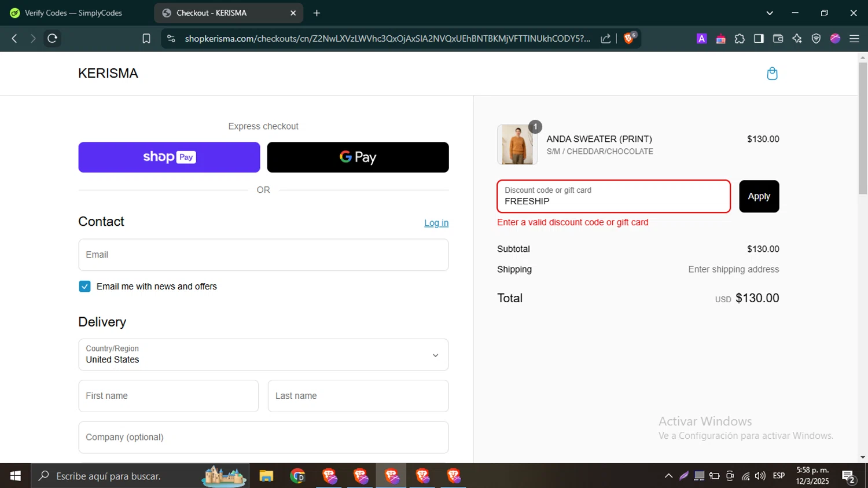Open the notification center icon
Image resolution: width=868 pixels, height=488 pixels.
pyautogui.click(x=849, y=476)
